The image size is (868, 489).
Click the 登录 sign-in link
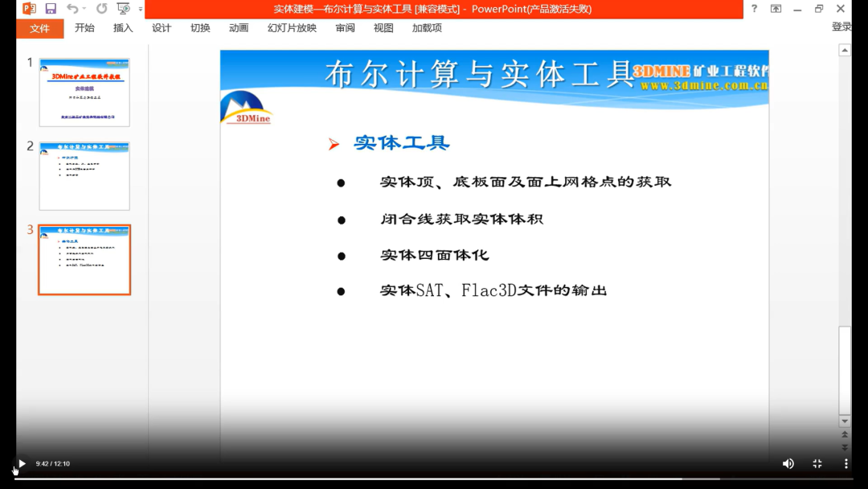(x=841, y=27)
